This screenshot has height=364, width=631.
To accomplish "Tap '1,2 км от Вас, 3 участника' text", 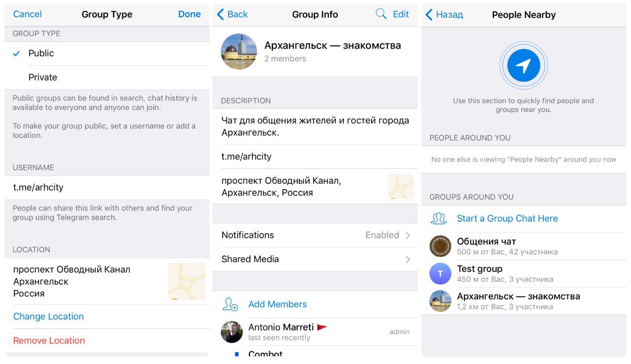I will pyautogui.click(x=505, y=307).
